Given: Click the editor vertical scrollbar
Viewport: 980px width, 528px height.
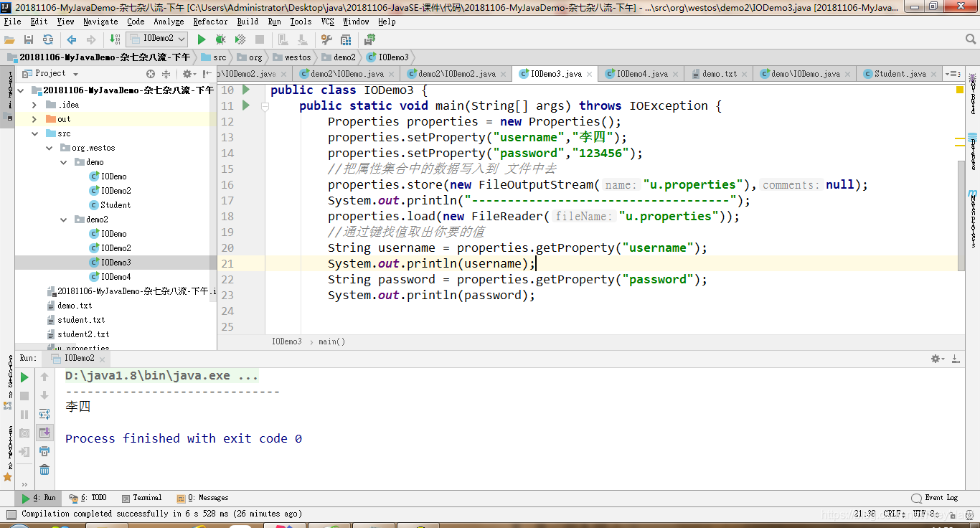Looking at the screenshot, I should tap(961, 214).
